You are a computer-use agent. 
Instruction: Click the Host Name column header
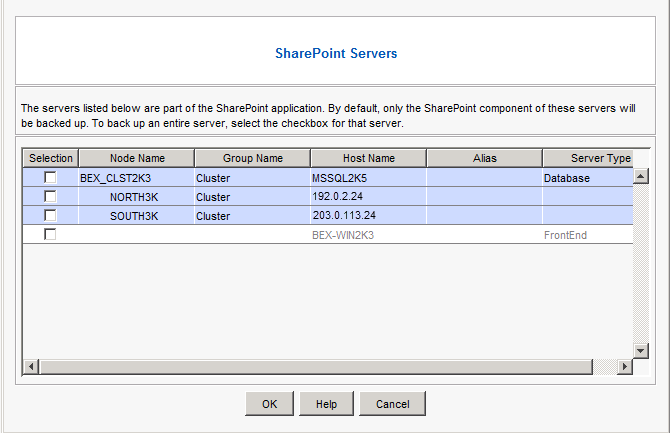click(x=368, y=158)
